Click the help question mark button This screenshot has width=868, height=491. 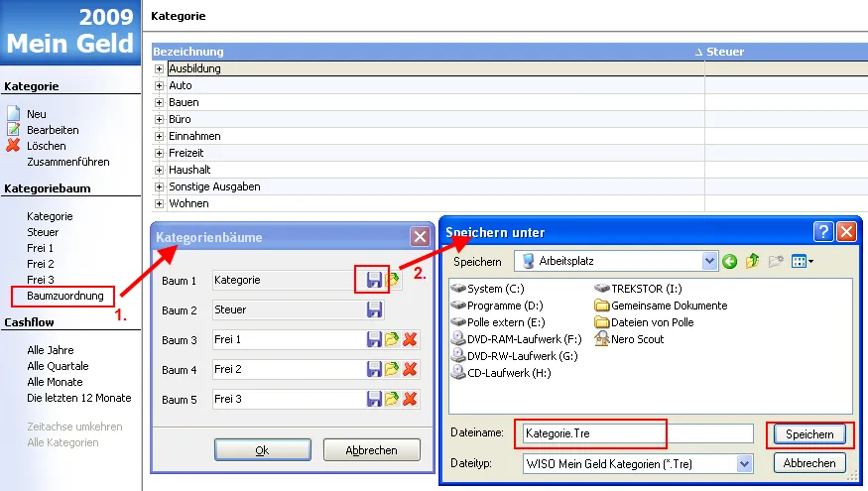(823, 233)
